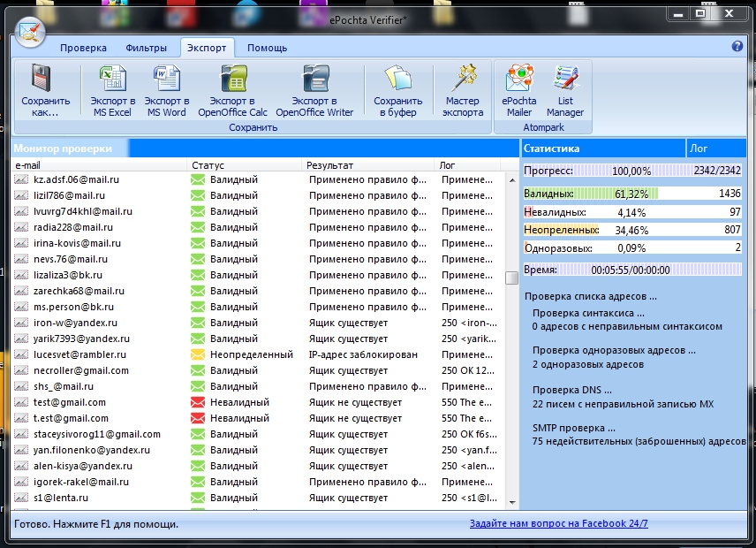This screenshot has height=548, width=756.
Task: Select the nevs.76@mail.ru address
Action: click(x=71, y=259)
